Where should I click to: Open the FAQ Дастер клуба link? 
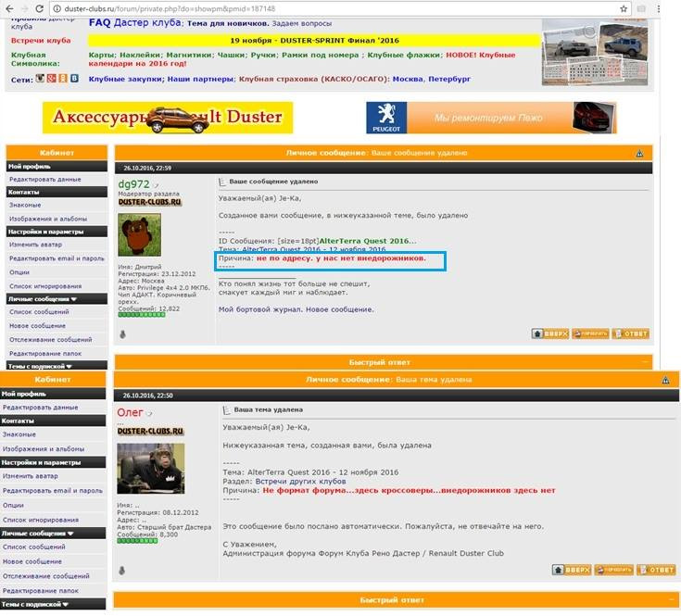[135, 22]
